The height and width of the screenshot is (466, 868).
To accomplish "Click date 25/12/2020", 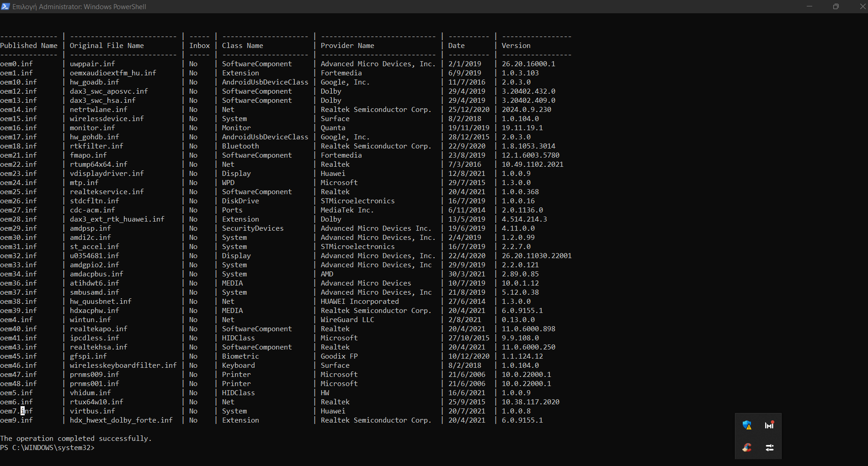I will click(469, 110).
